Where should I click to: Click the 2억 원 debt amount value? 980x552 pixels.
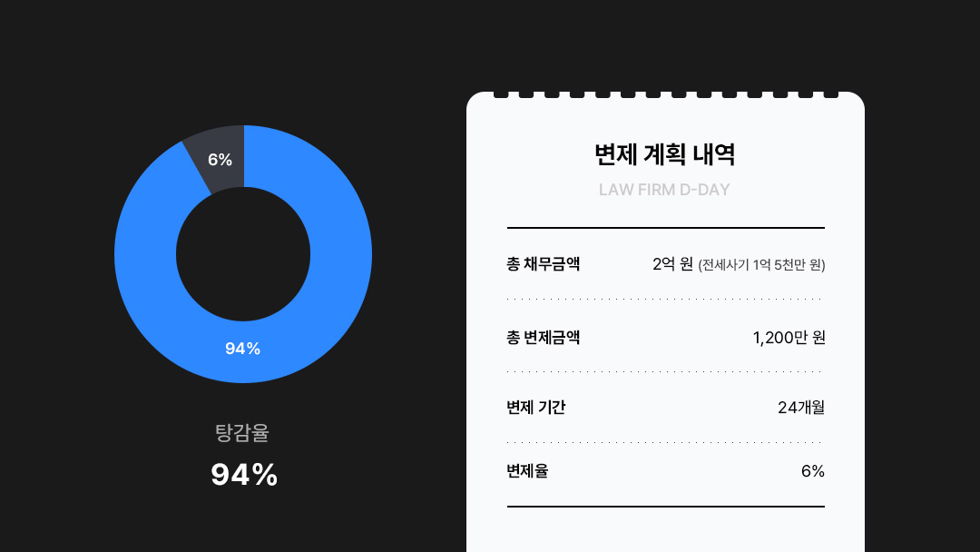pos(672,264)
